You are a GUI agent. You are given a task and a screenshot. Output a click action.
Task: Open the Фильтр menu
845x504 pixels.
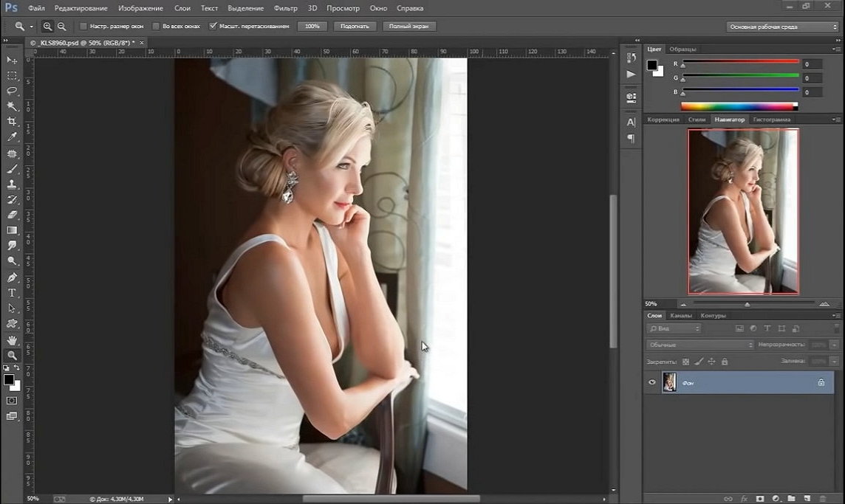pos(285,8)
